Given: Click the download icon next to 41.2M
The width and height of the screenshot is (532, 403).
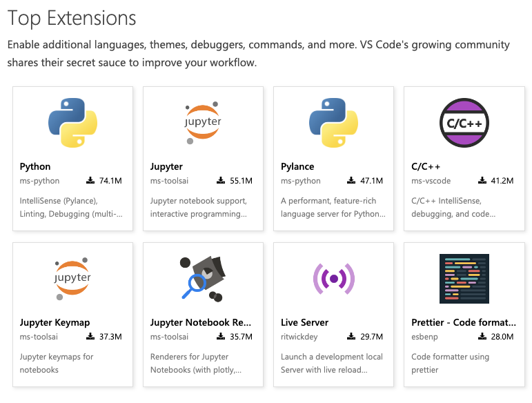Looking at the screenshot, I should 482,180.
